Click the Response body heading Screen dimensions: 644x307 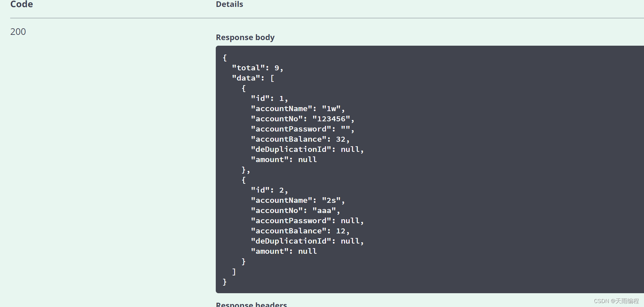pyautogui.click(x=245, y=37)
